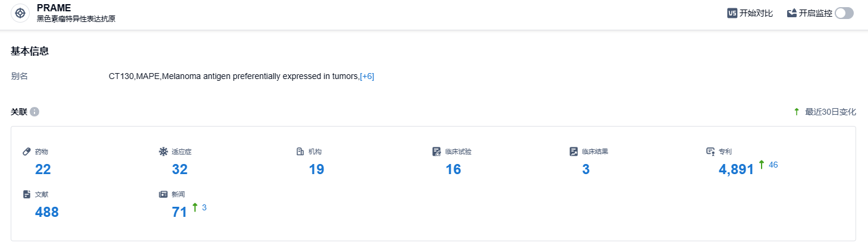The width and height of the screenshot is (868, 246).
Task: Click the 46 patent increase number
Action: (x=773, y=165)
